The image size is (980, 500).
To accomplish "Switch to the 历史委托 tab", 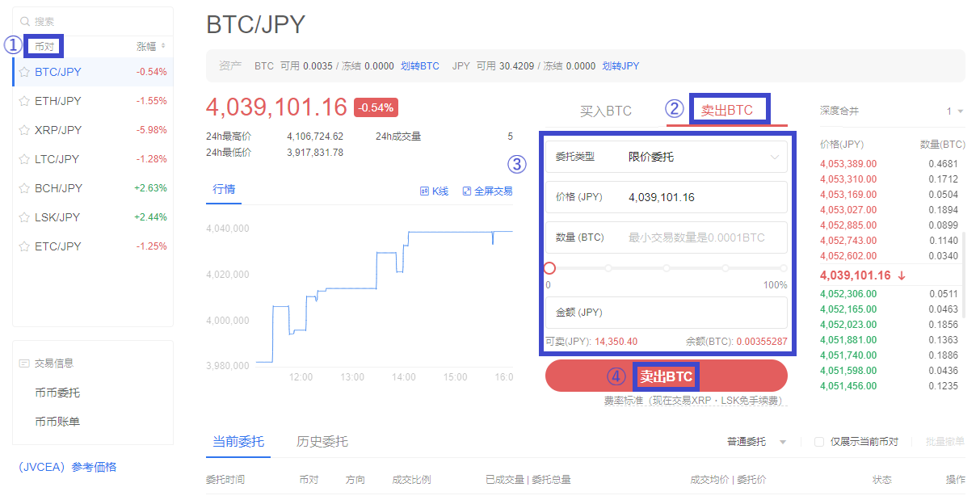I will [x=322, y=441].
